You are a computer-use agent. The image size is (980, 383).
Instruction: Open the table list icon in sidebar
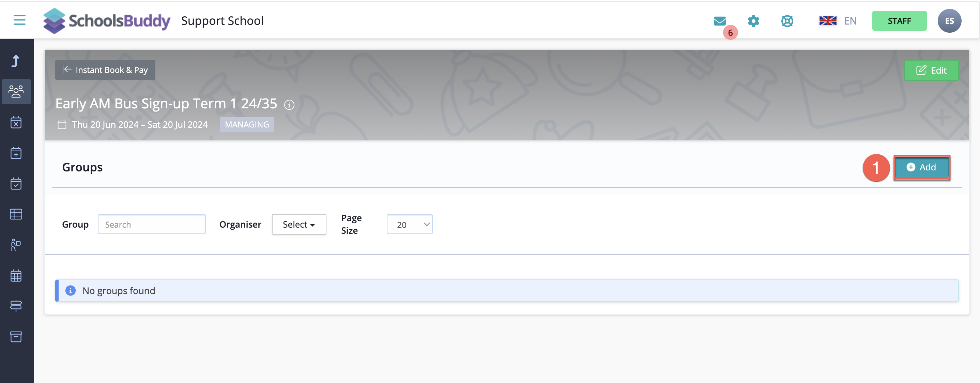tap(16, 214)
